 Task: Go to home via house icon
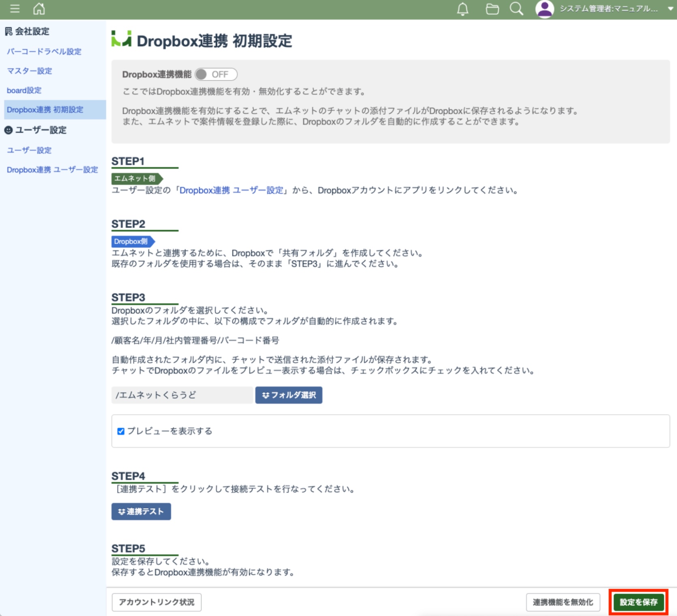39,9
